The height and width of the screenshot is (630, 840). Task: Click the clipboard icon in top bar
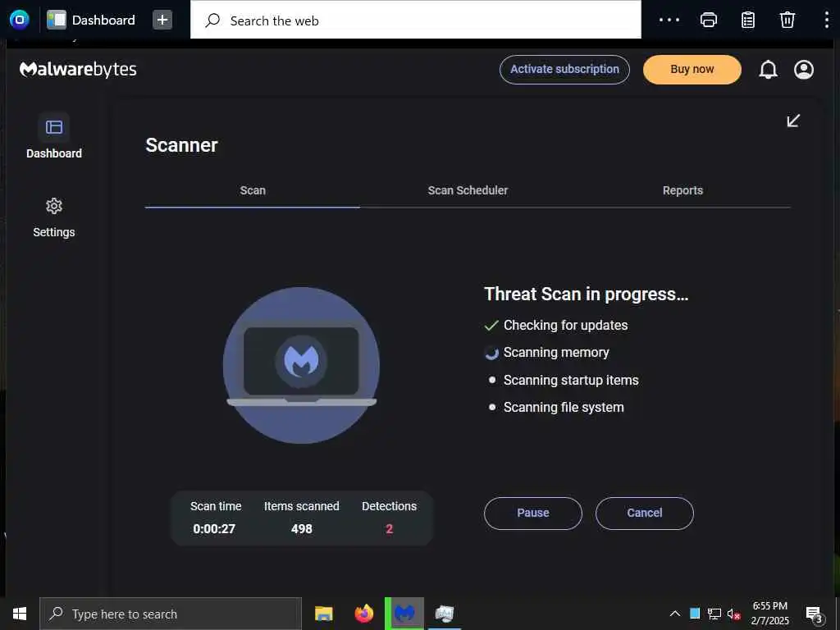point(748,20)
